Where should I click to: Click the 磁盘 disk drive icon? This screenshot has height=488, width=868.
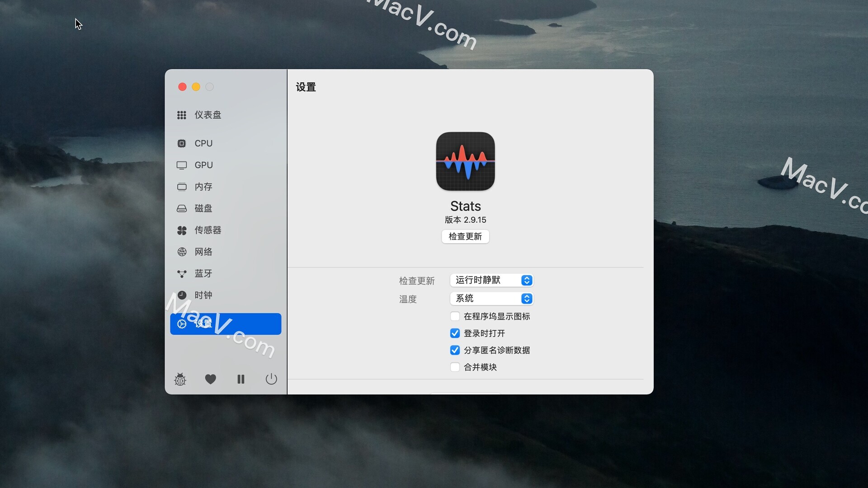pyautogui.click(x=182, y=209)
